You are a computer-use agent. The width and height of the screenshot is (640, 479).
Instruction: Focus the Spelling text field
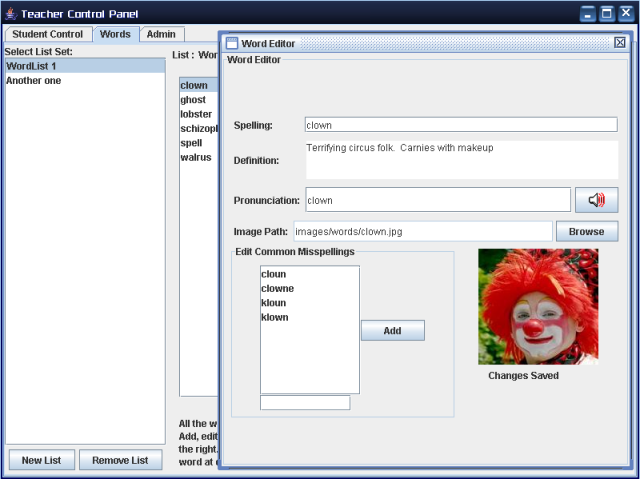460,125
